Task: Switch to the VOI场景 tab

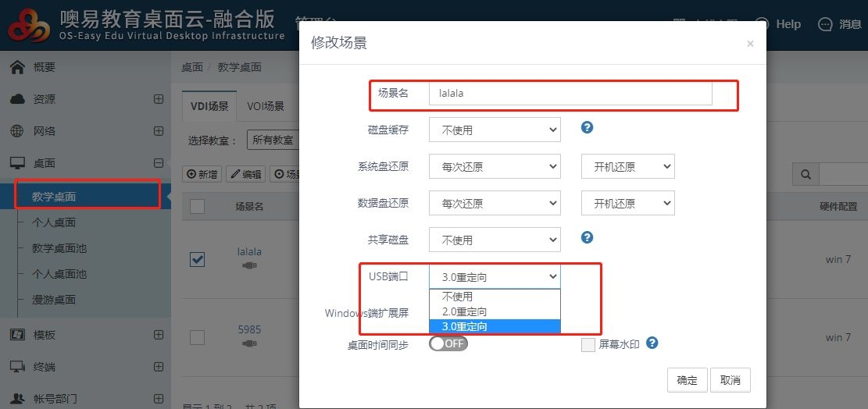Action: coord(266,106)
